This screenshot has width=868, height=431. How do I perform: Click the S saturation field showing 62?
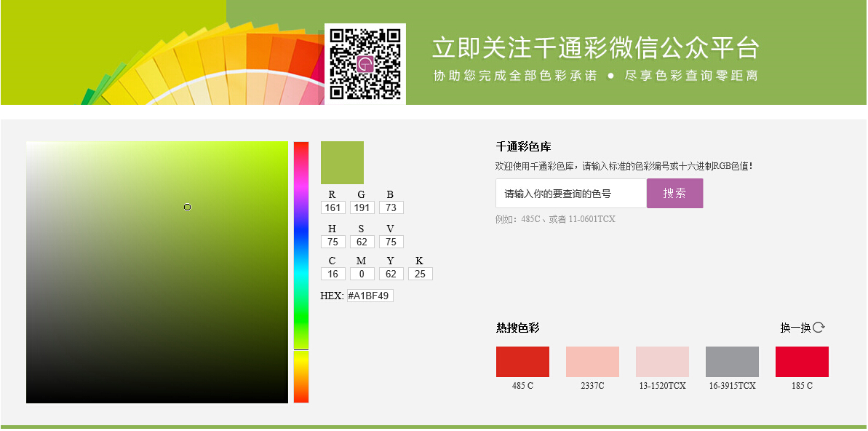tap(362, 242)
